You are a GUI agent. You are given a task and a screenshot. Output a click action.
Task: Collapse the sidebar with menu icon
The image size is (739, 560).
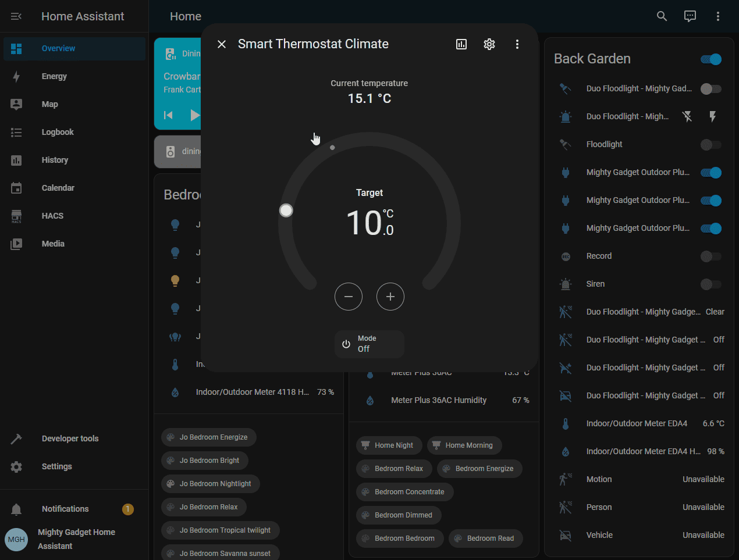16,16
